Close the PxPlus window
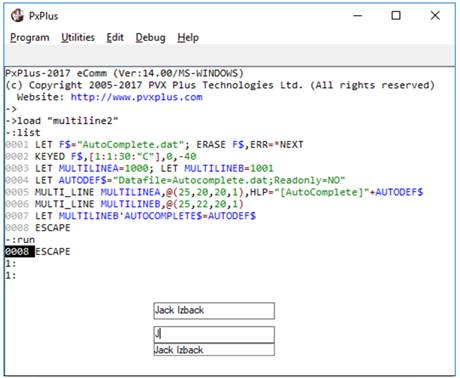 click(x=435, y=15)
